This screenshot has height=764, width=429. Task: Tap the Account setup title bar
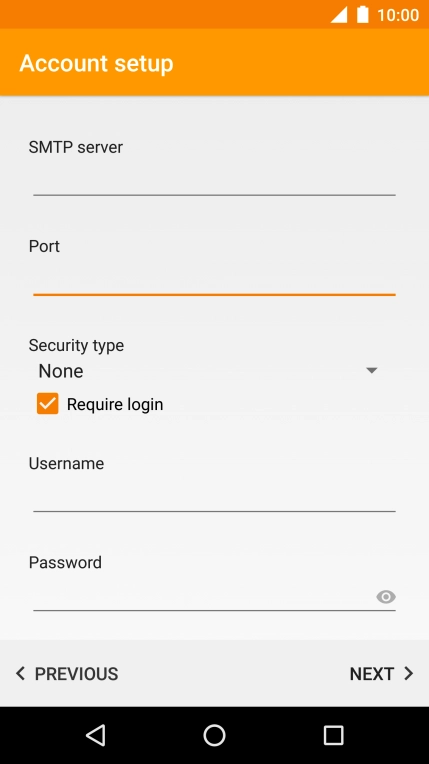click(97, 63)
